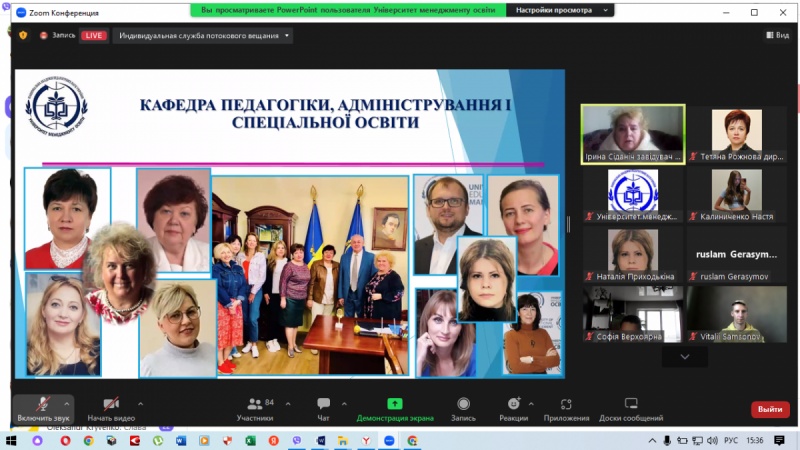Click the 'Вид' view layout button
Screen dimensions: 800x450
click(778, 35)
